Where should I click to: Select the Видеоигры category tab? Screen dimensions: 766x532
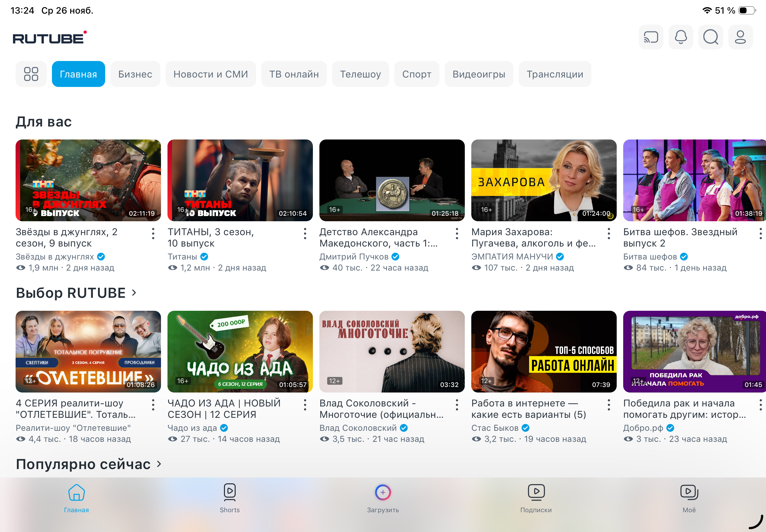pos(478,74)
